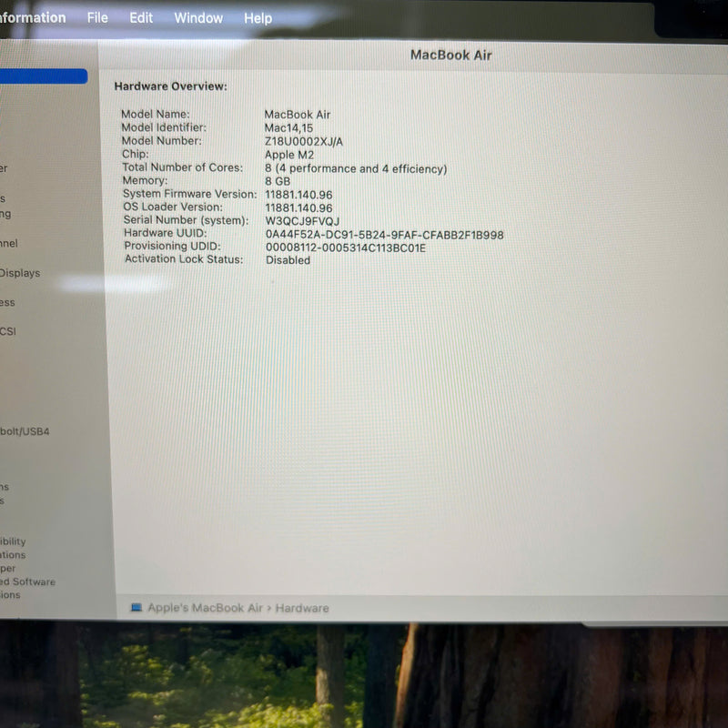Select Parallel SCSI in the sidebar
This screenshot has width=728, height=728.
8,331
